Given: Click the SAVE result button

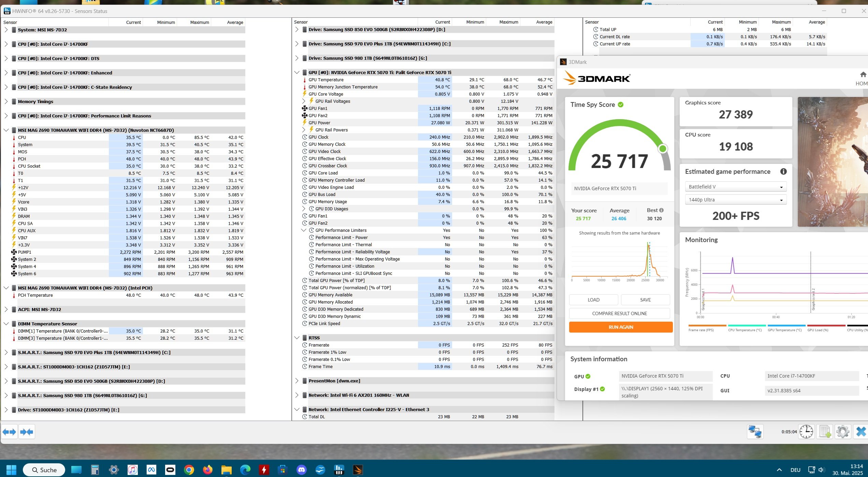Looking at the screenshot, I should [645, 300].
